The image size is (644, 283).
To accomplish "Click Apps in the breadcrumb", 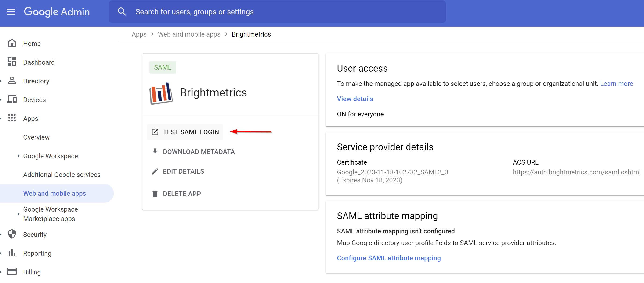I will pos(139,34).
